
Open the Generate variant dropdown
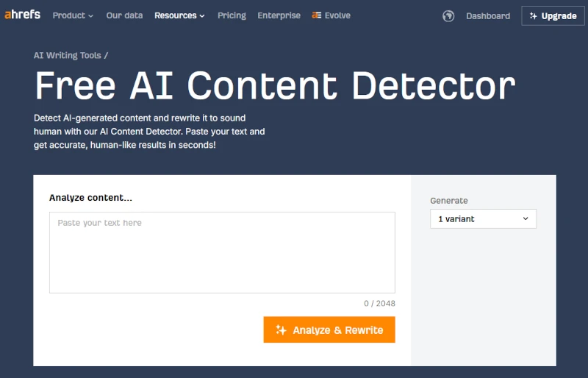[x=483, y=219]
